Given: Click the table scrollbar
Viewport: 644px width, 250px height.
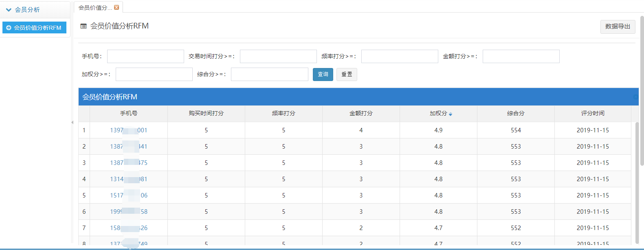Looking at the screenshot, I should tap(637, 182).
